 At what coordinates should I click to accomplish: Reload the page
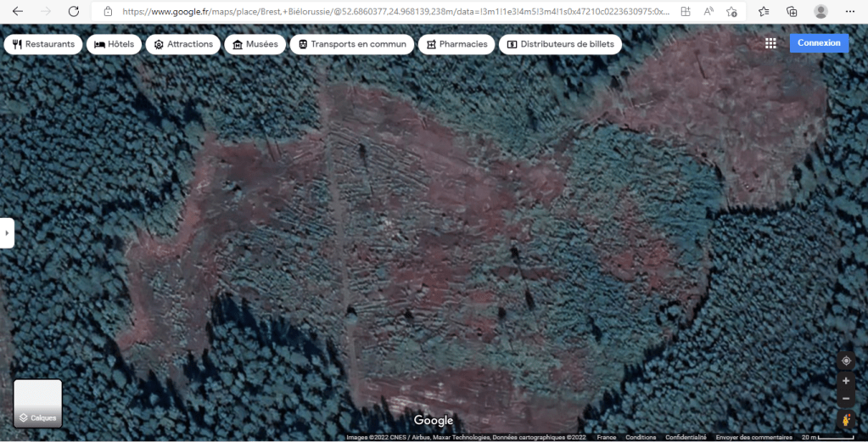coord(74,12)
